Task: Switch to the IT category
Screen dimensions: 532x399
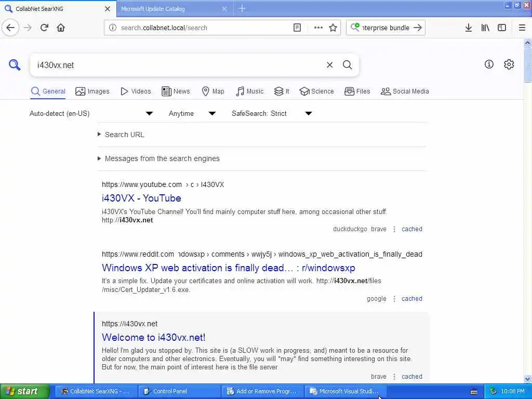Action: 282,91
